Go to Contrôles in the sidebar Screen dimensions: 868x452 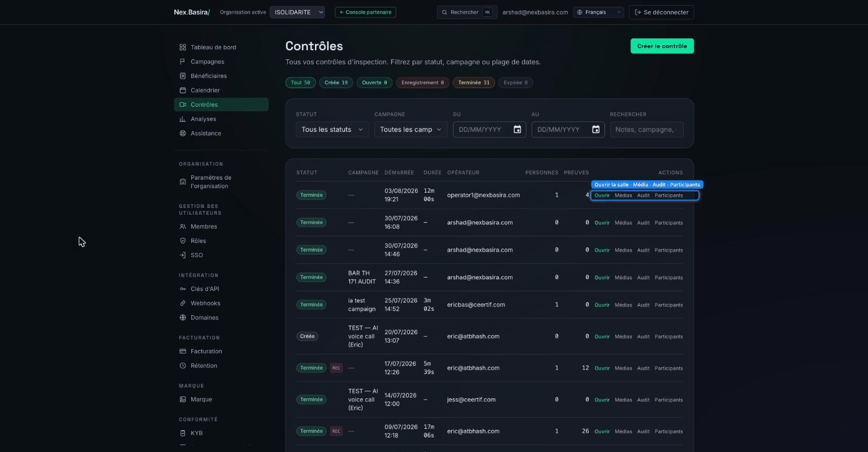(x=221, y=105)
